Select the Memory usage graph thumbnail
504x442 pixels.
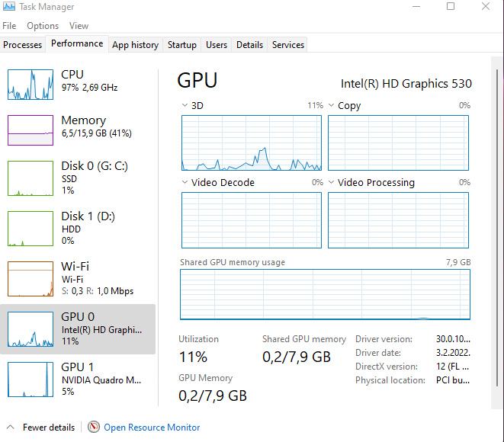tap(30, 130)
